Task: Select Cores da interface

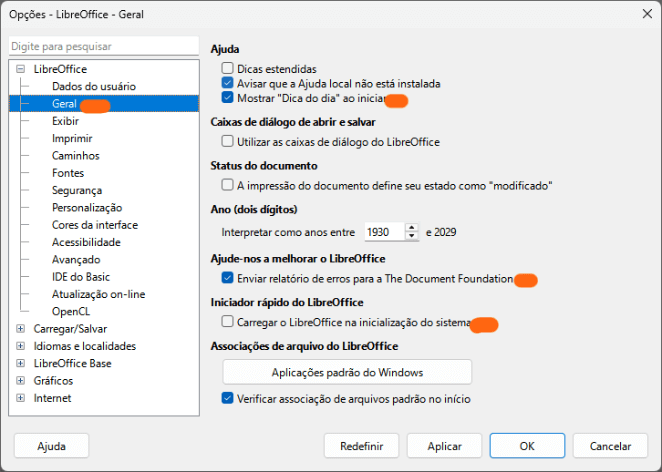Action: click(95, 225)
